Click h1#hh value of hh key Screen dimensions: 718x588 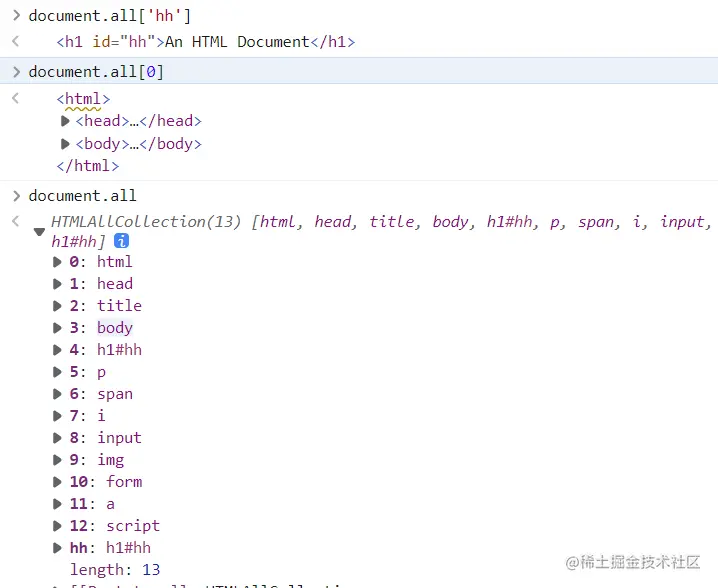[128, 548]
